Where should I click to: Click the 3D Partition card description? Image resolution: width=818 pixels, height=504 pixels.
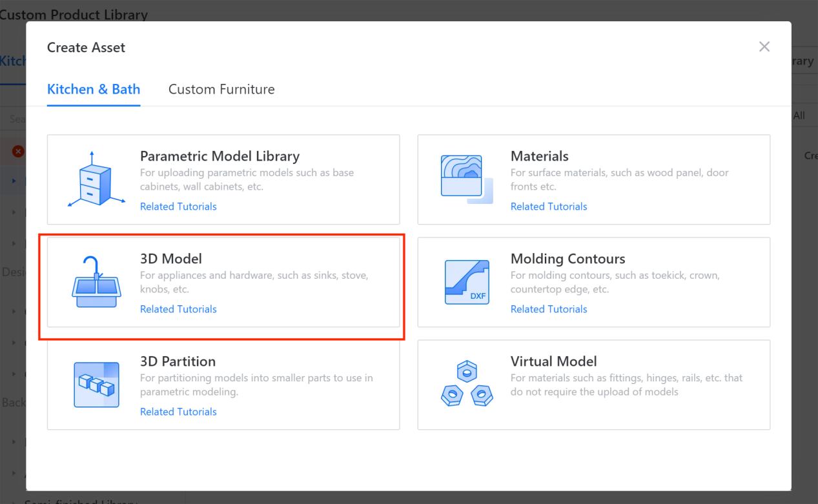(256, 385)
